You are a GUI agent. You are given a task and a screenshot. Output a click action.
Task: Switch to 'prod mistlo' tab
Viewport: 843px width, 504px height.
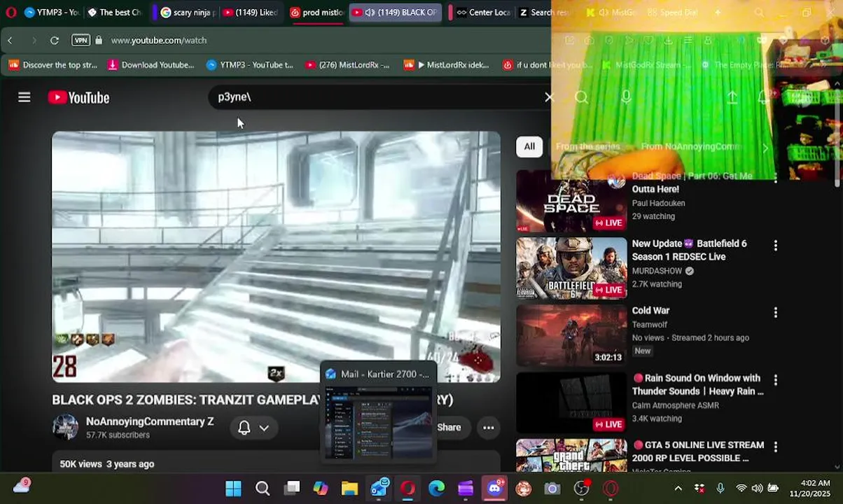point(316,13)
